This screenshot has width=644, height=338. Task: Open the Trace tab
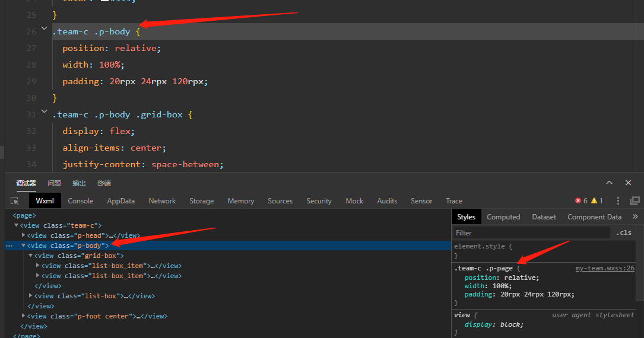[x=454, y=200]
